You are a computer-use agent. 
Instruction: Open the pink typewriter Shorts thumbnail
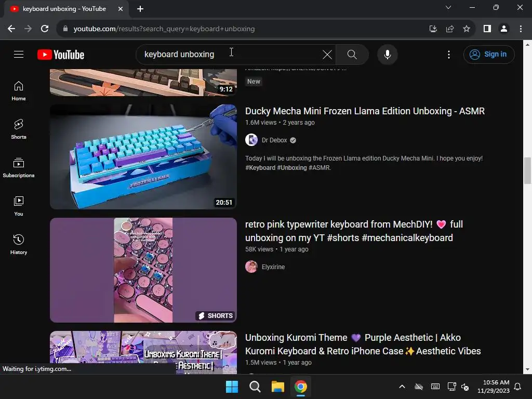143,270
